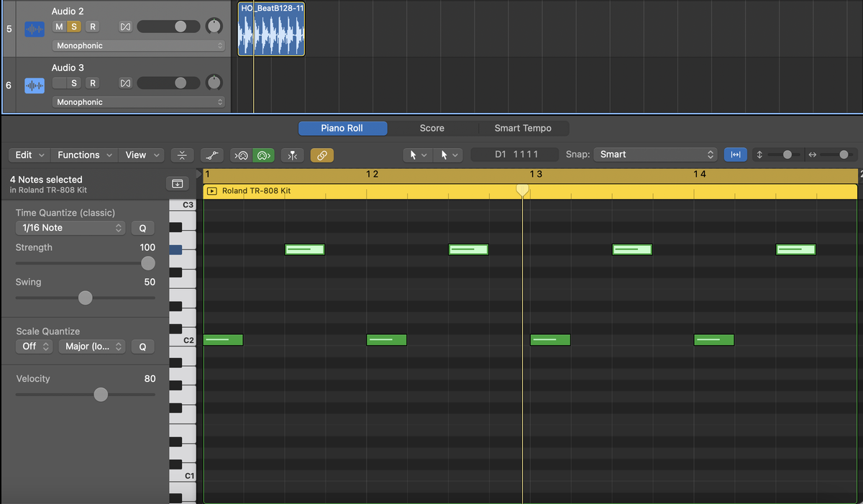
Task: Toggle the MIDI In button
Action: coord(241,155)
